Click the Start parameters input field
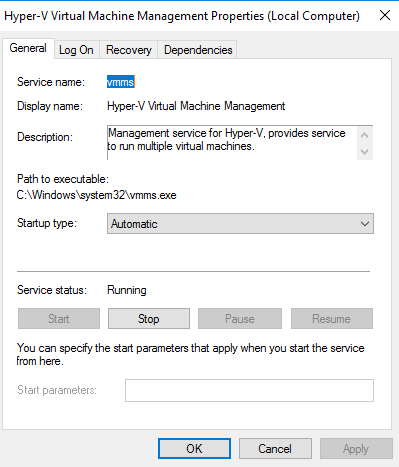This screenshot has height=467, width=399. pos(249,390)
